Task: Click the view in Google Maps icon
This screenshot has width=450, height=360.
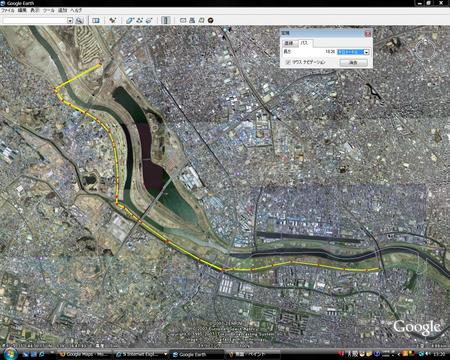Action: [201, 20]
